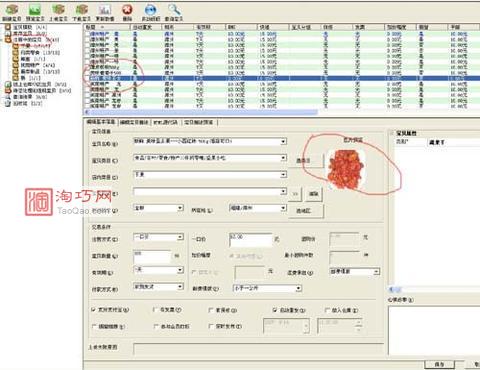Switch to the 编辑宝贝描述 (edit item description) tab
The image size is (480, 370).
click(x=134, y=122)
